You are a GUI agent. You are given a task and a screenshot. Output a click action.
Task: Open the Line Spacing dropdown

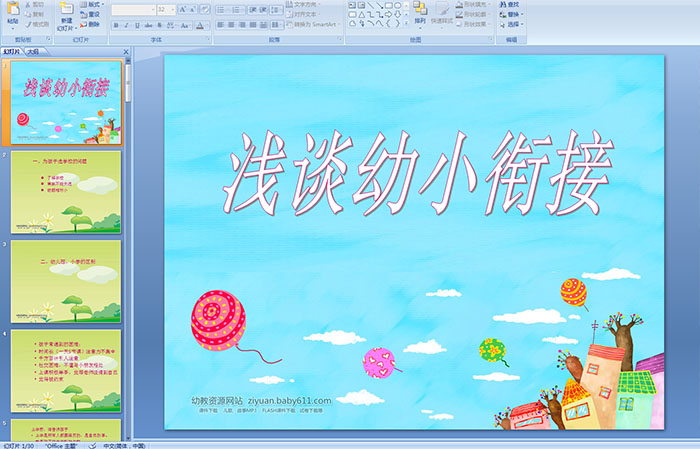coord(276,9)
